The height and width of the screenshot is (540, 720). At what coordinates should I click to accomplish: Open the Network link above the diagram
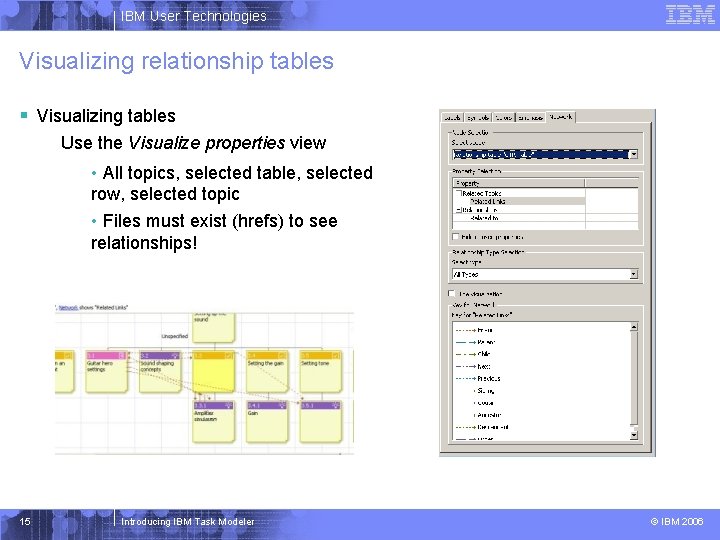[68, 308]
